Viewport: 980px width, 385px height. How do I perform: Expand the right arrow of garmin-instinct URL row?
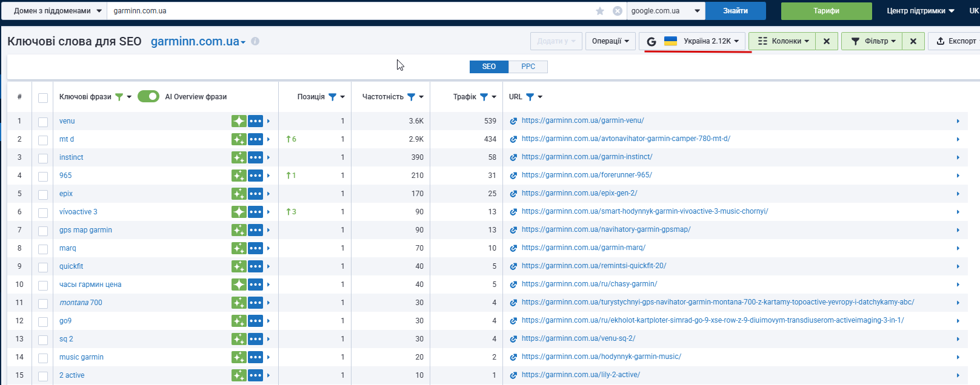[958, 157]
